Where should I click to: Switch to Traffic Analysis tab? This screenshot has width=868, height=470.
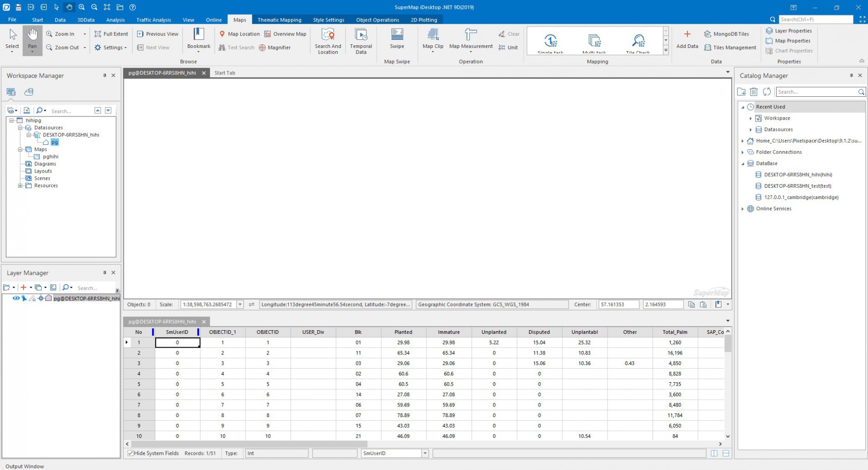tap(153, 20)
